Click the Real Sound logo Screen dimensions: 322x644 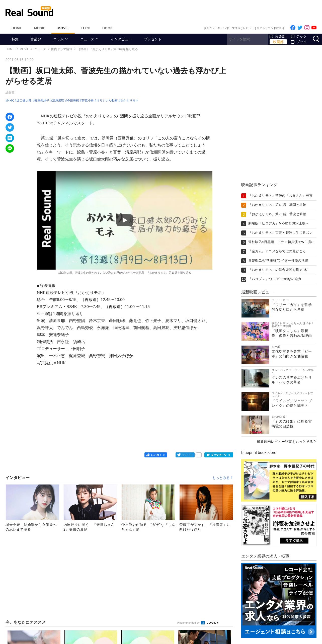29,12
